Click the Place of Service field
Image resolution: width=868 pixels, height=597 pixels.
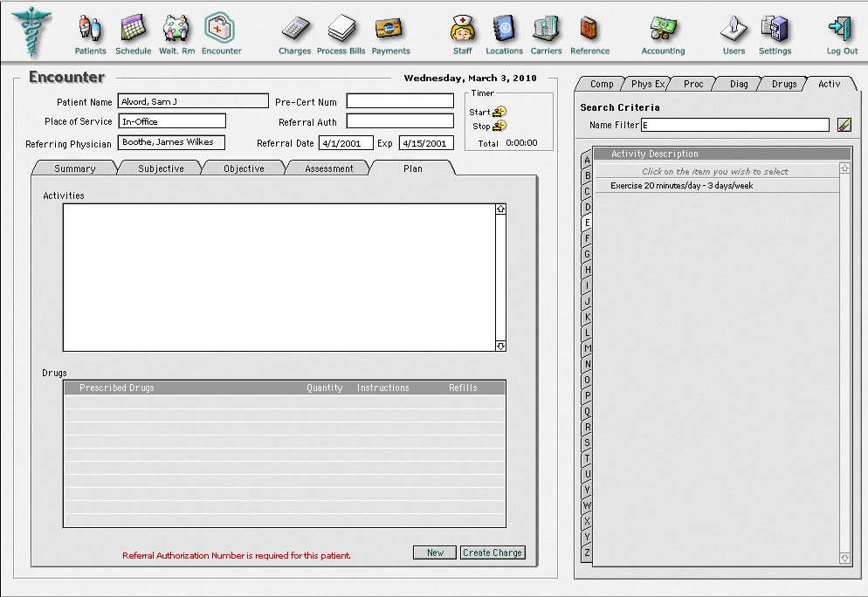[172, 121]
